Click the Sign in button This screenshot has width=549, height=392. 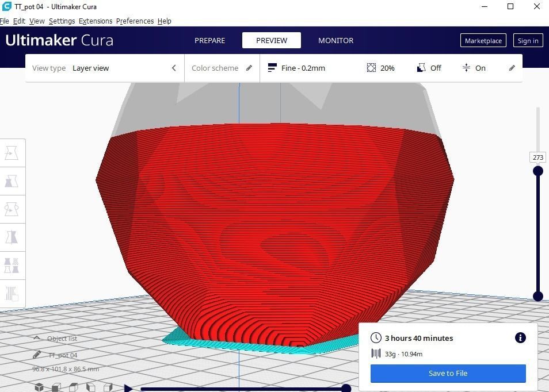click(x=528, y=41)
